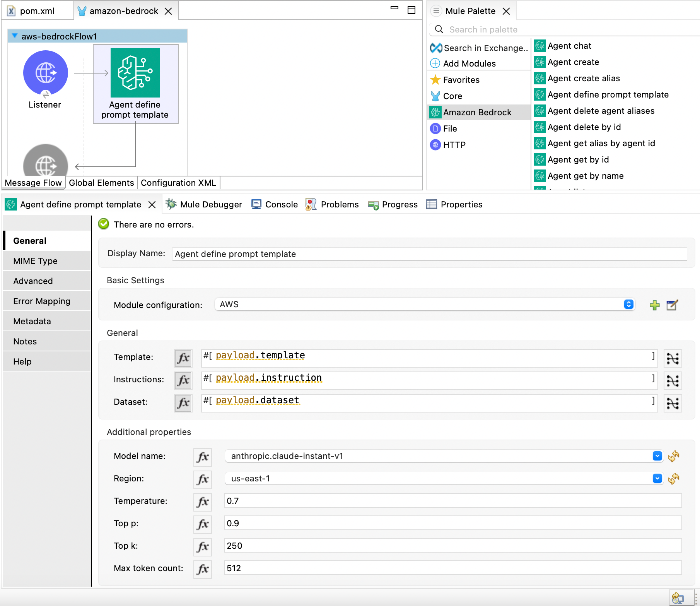Minimize the editor pane

click(x=394, y=8)
